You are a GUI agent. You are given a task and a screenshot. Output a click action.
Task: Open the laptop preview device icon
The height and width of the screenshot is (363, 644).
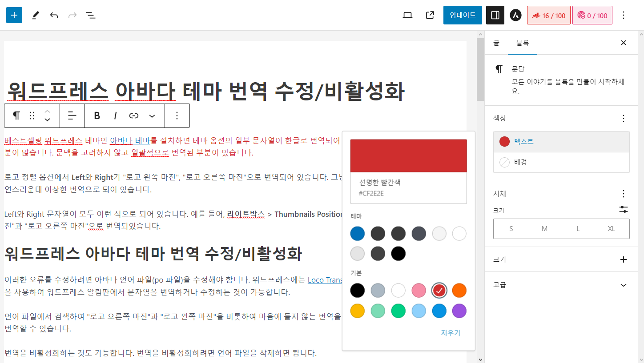407,15
